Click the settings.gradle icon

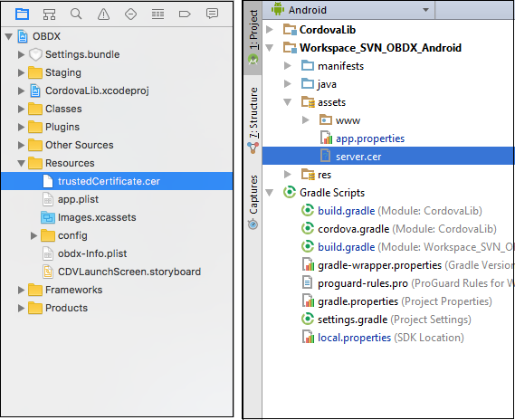click(308, 319)
